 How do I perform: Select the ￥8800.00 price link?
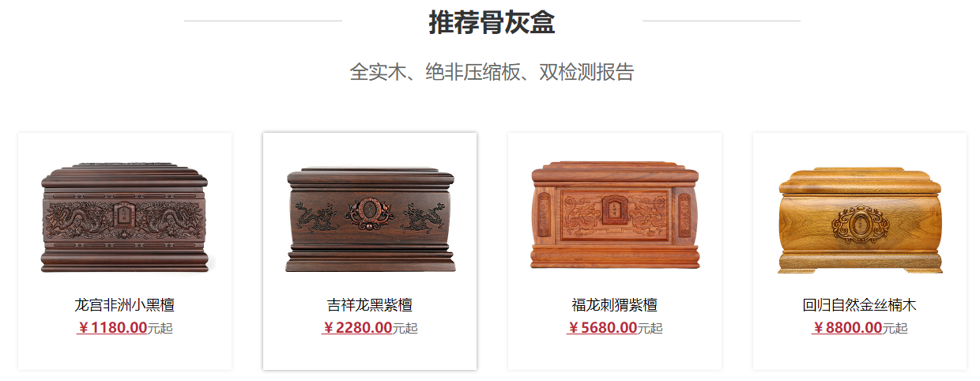(x=847, y=328)
